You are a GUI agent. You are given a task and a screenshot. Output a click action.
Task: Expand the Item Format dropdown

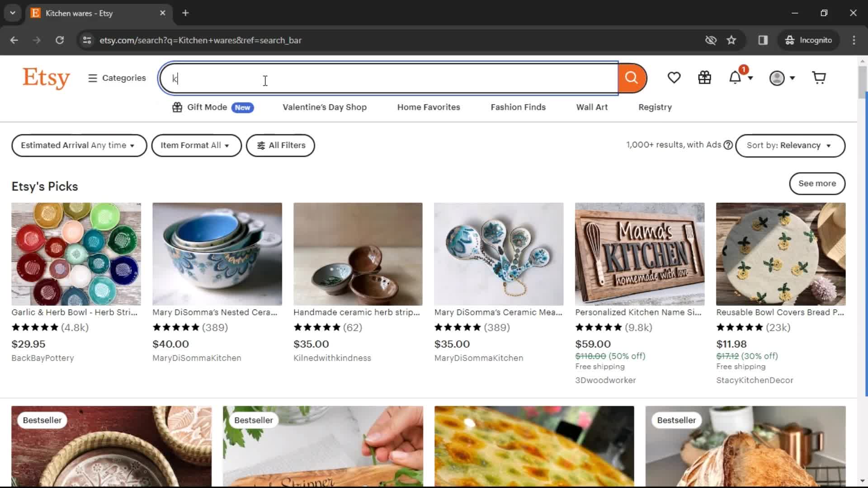click(196, 145)
